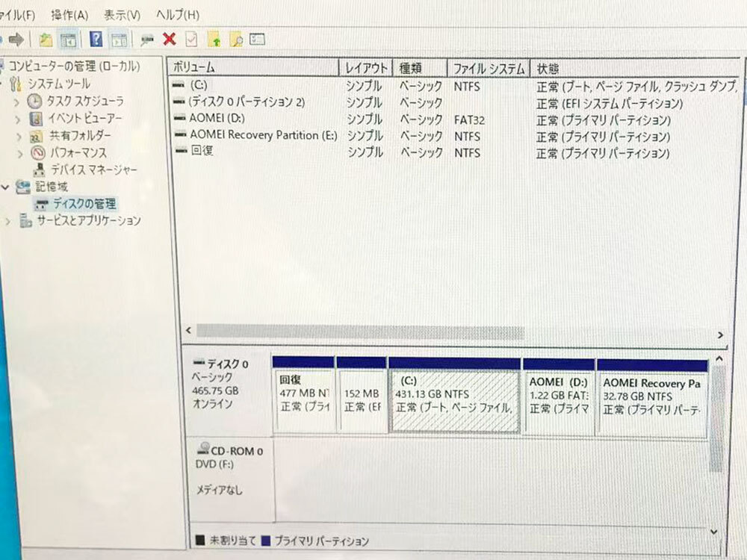
Task: Click the Properties checkmark page icon
Action: coord(191,39)
